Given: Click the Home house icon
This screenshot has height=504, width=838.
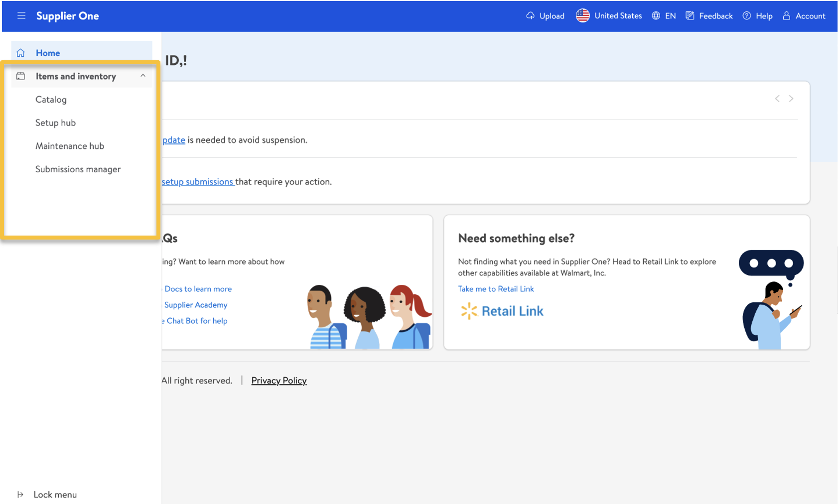Looking at the screenshot, I should [x=21, y=53].
